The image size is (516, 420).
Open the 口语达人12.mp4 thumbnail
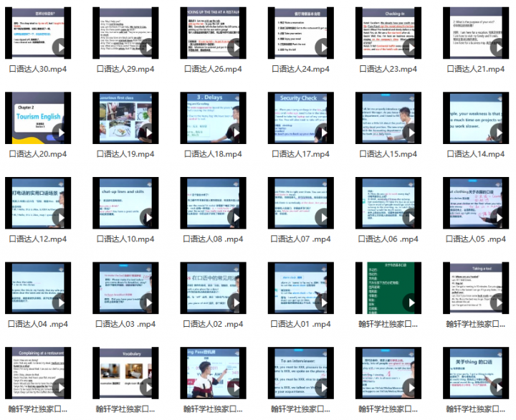click(x=38, y=203)
